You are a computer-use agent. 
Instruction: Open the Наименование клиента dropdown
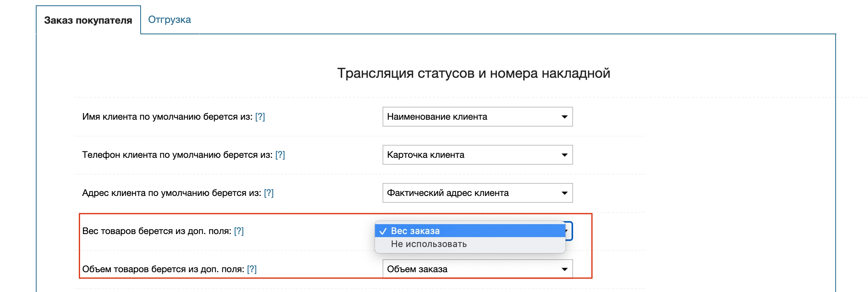click(x=477, y=117)
